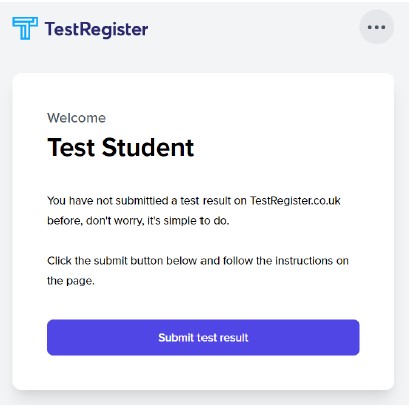Click the TestRegister wordmark in the header
This screenshot has height=410, width=420.
96,29
